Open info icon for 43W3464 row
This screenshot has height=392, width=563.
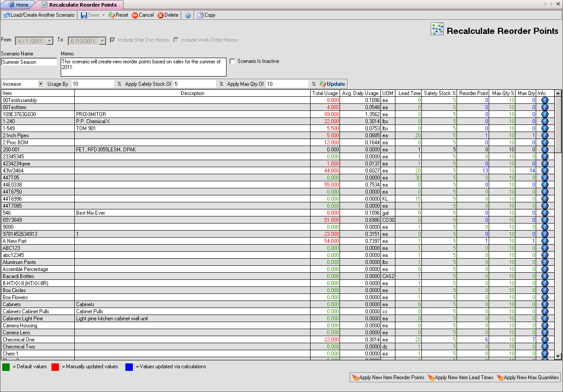pos(545,171)
